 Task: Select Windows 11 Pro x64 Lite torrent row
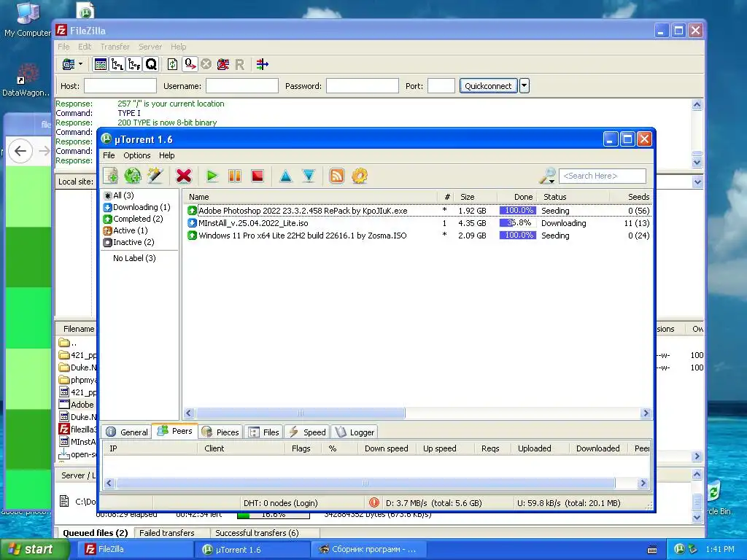418,236
